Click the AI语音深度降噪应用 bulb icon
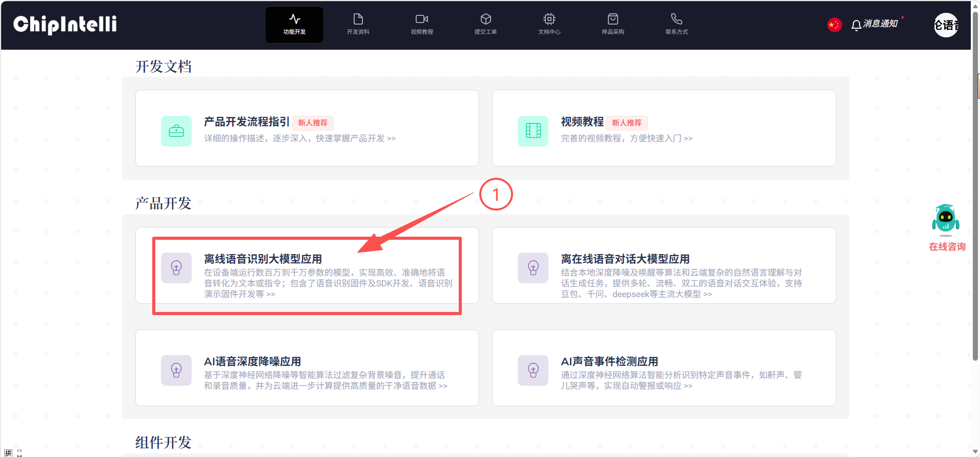Image resolution: width=980 pixels, height=457 pixels. click(176, 370)
